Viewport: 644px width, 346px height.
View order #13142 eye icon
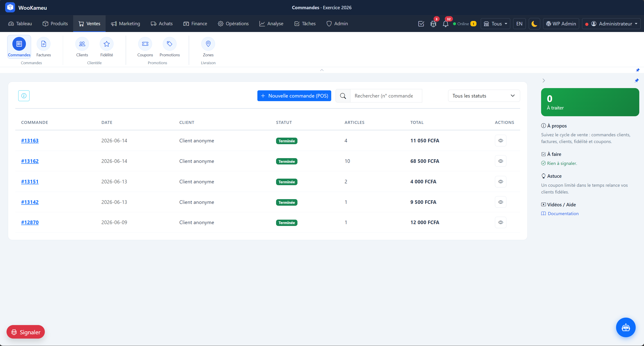pos(501,202)
